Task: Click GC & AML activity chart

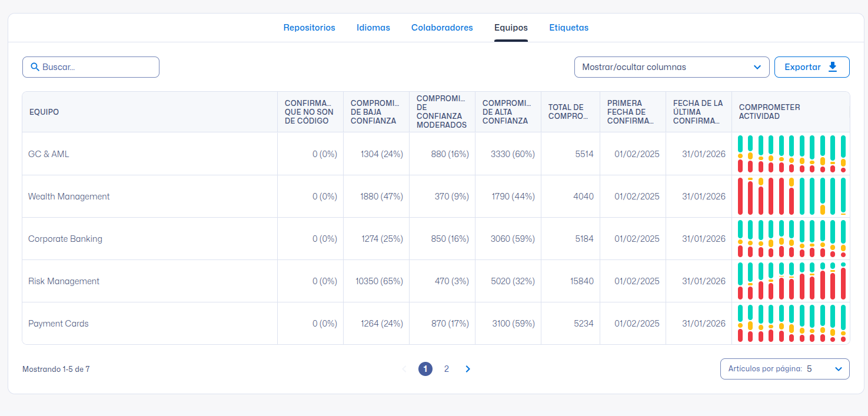Action: (791, 154)
